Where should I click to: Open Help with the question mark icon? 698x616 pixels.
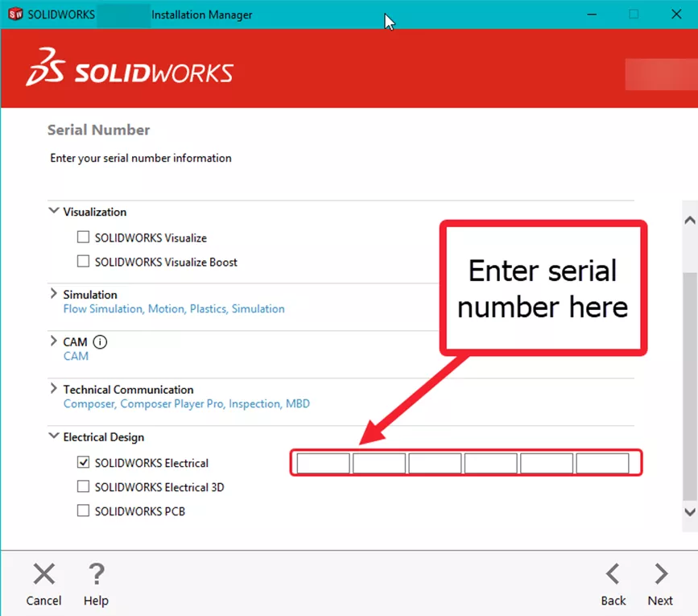click(96, 573)
